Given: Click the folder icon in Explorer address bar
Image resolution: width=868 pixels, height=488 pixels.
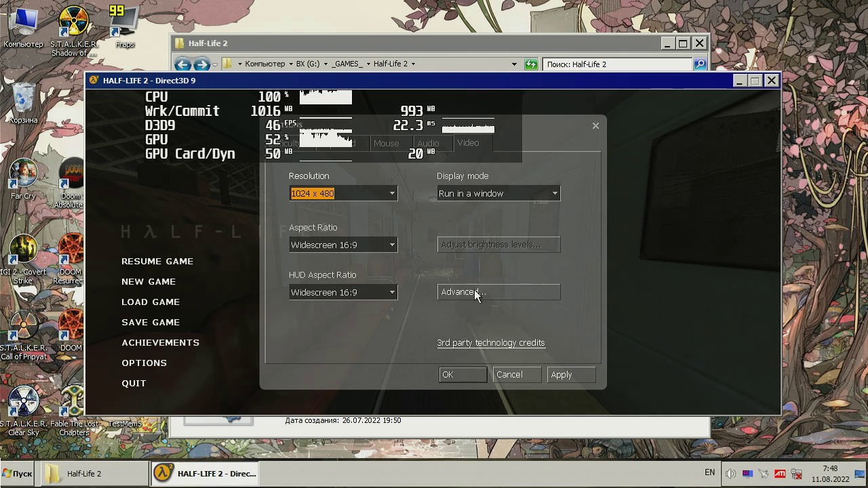Looking at the screenshot, I should pos(228,64).
